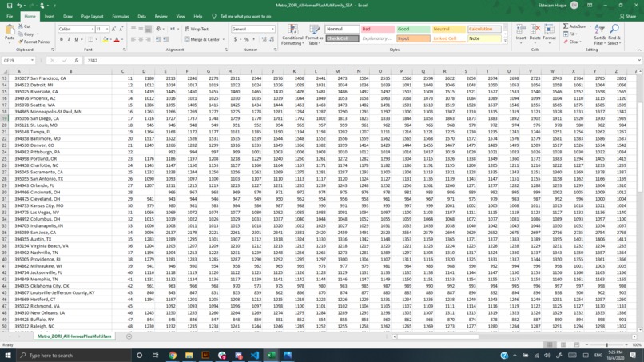Screen dimensions: 644x362
Task: Expand the cell Styles gallery
Action: click(505, 41)
